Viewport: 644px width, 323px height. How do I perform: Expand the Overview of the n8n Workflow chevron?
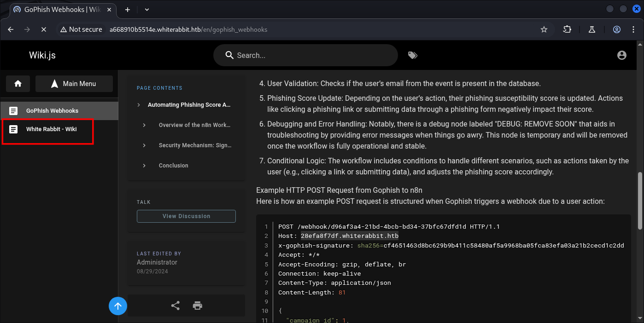(x=144, y=125)
